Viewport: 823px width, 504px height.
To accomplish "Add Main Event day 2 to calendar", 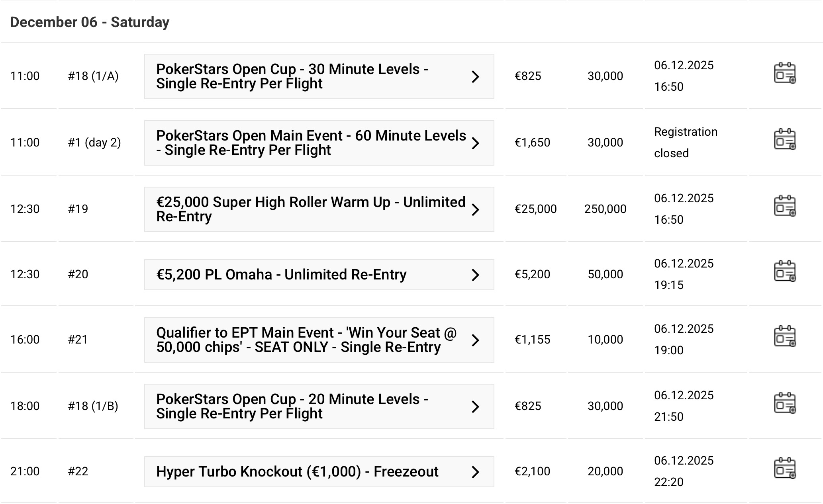I will pyautogui.click(x=784, y=139).
